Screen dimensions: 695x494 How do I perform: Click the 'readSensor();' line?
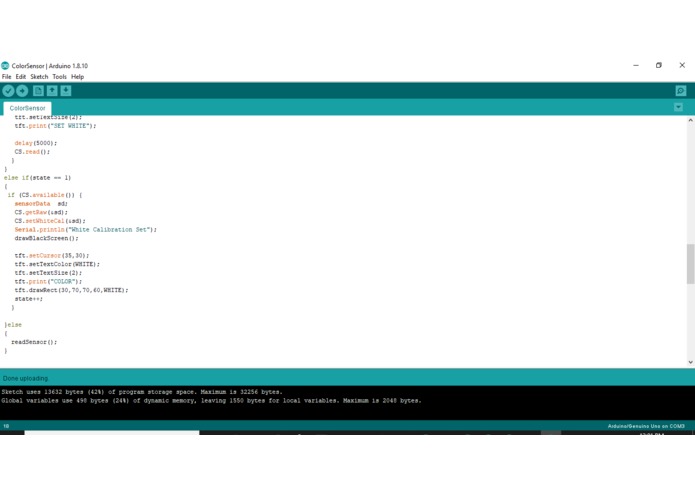click(34, 342)
